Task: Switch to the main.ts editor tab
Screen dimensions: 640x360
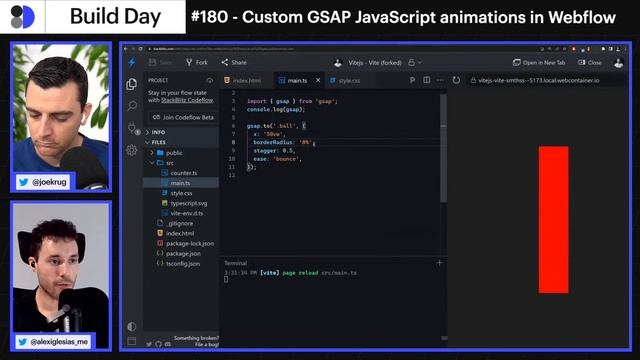Action: 293,80
